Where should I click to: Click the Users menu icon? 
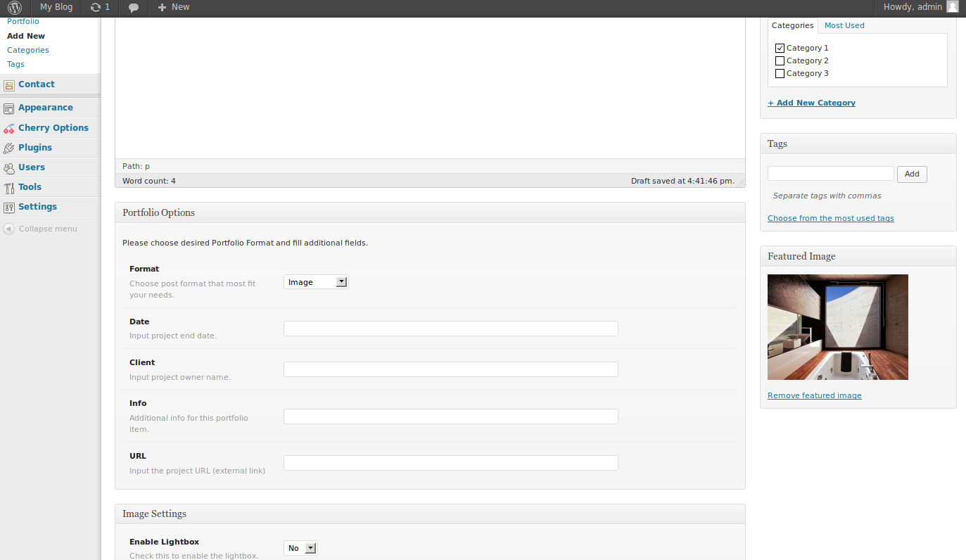tap(8, 167)
